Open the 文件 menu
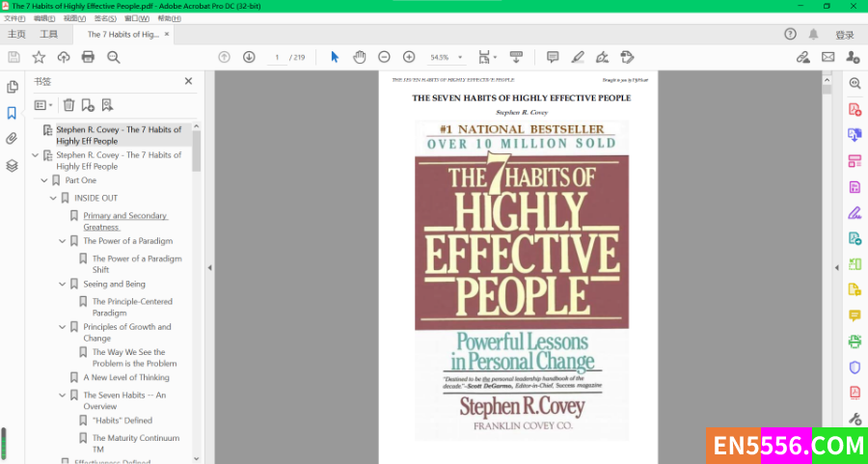Screen dimensions: 868x464 (14, 19)
